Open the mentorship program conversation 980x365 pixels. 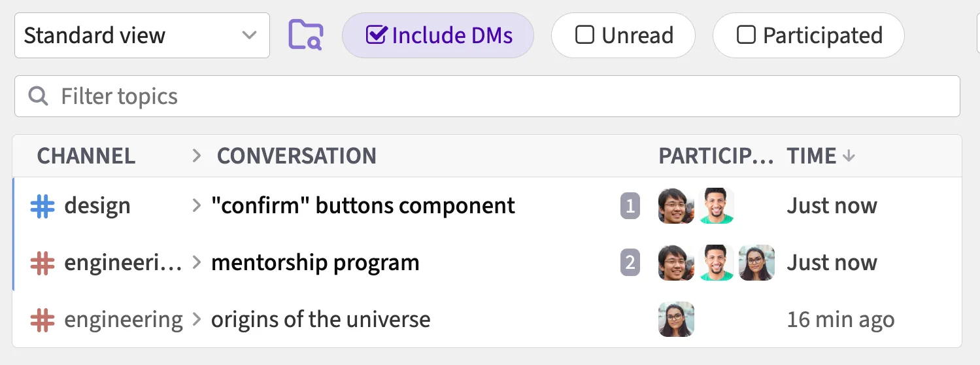315,263
